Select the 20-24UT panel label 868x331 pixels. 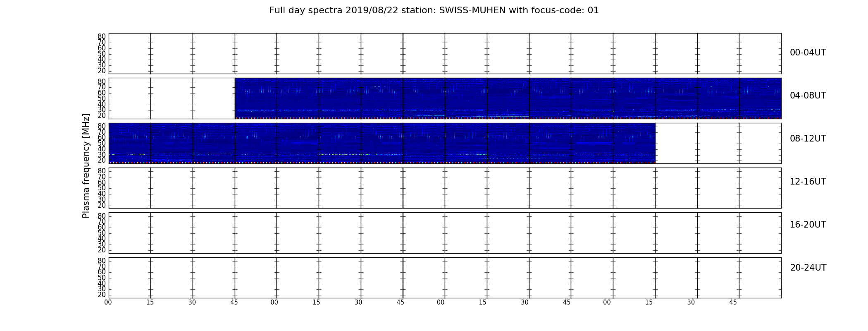click(x=808, y=268)
